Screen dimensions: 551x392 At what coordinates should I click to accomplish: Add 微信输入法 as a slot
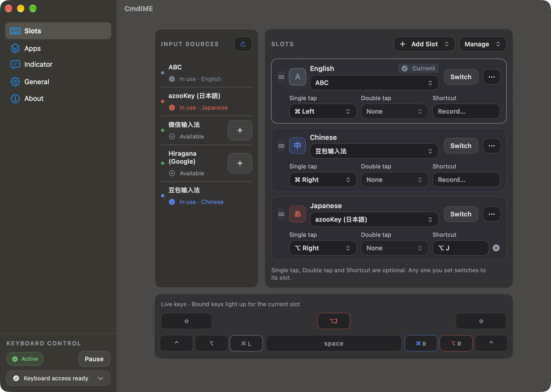[240, 130]
